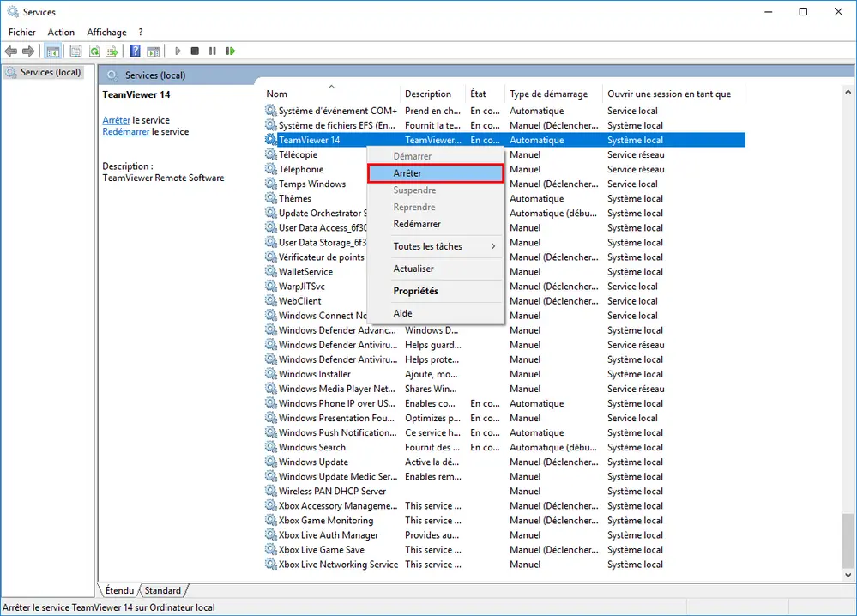Select Windows Defender Advanc... row

(x=504, y=330)
